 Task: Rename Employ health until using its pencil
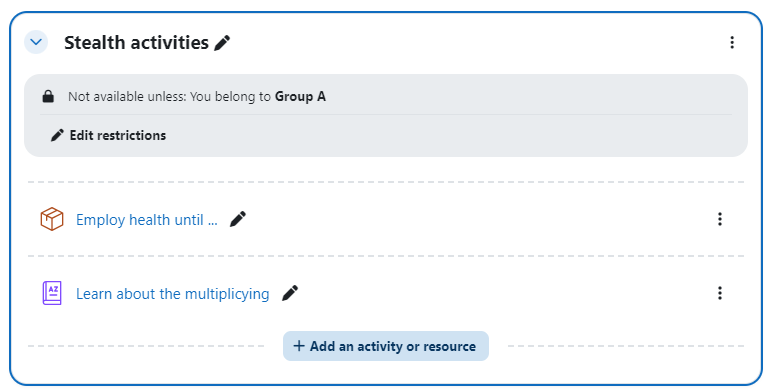pos(238,219)
